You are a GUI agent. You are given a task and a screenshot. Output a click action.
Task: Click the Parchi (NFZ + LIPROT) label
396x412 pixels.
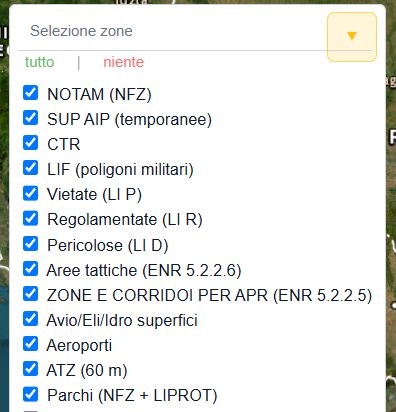[132, 396]
